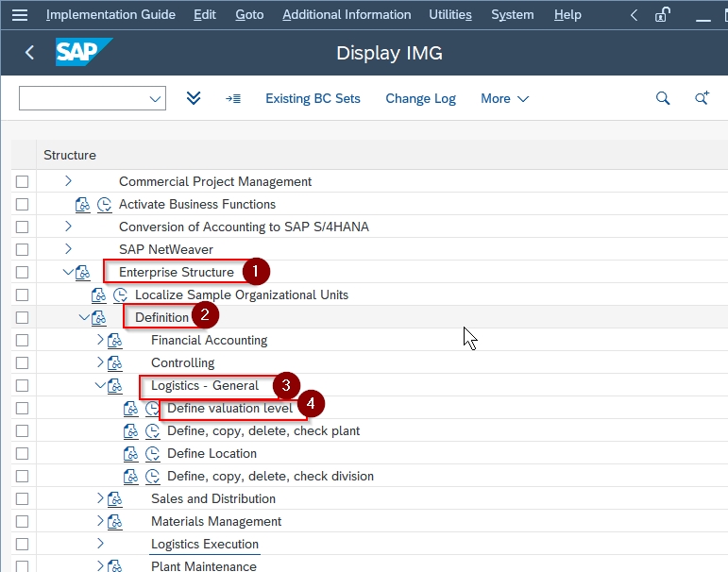Run activity icon for Localize Sample Organizational Units

tap(120, 295)
